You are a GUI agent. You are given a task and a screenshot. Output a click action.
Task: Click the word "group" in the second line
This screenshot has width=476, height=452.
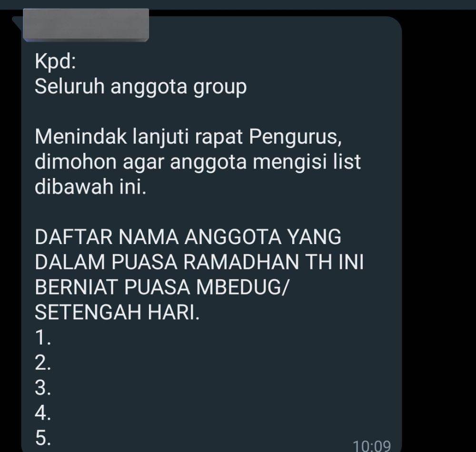(220, 88)
